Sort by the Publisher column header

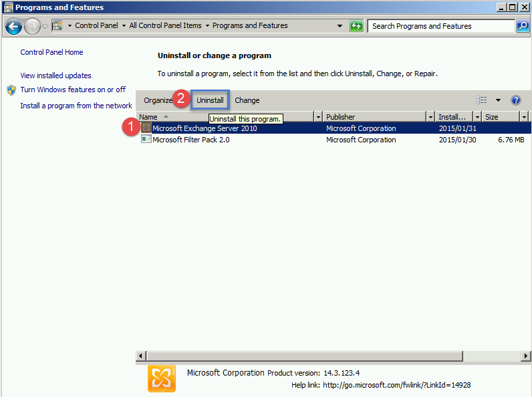(x=374, y=117)
